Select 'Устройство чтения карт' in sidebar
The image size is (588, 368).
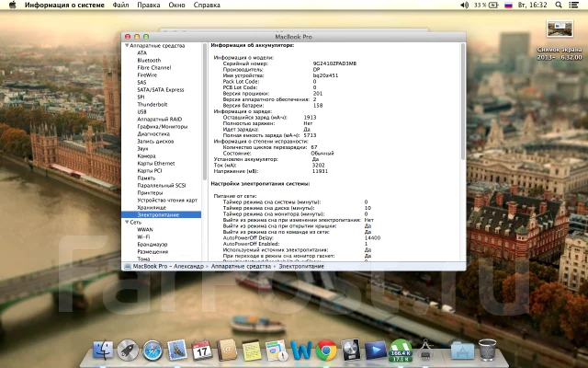tap(167, 201)
